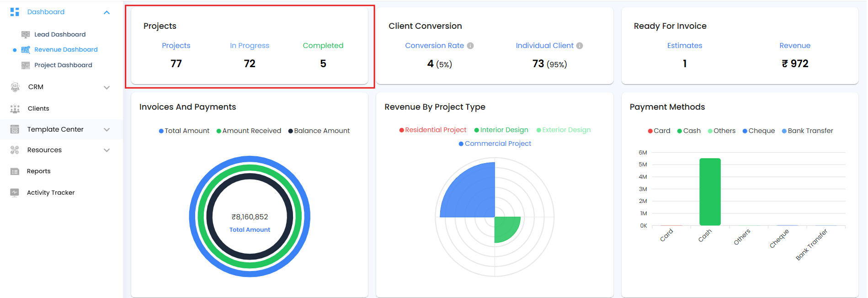The image size is (868, 298).
Task: Click the Conversion Rate info icon
Action: (x=470, y=46)
